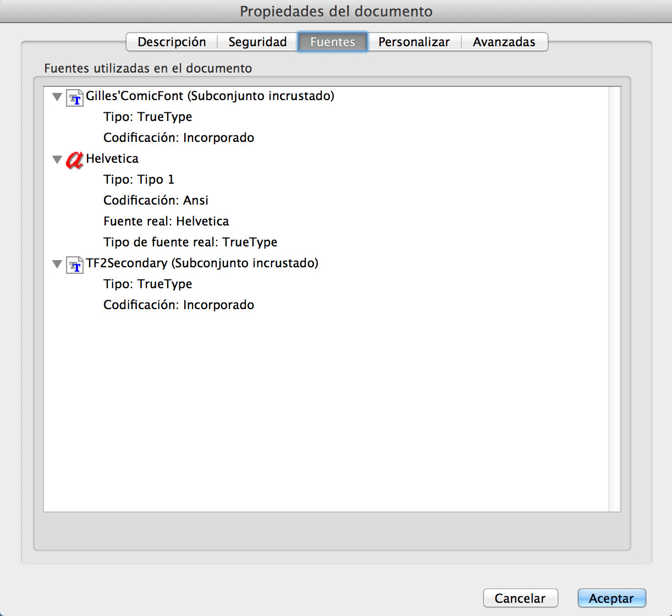This screenshot has width=672, height=616.
Task: Collapse the TF2Secondary disclosure triangle
Action: click(57, 263)
